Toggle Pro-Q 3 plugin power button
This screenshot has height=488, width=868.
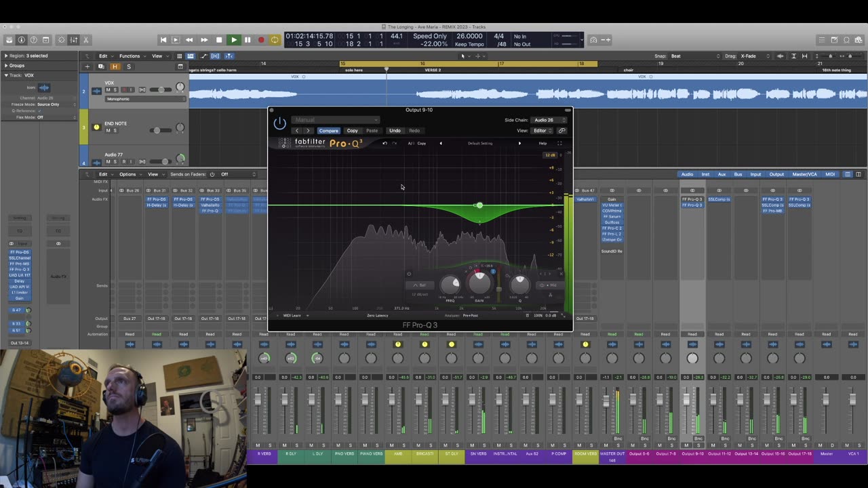pyautogui.click(x=279, y=123)
